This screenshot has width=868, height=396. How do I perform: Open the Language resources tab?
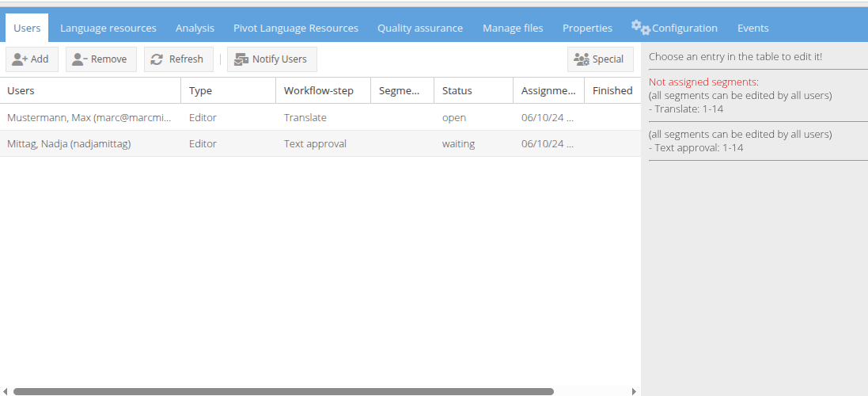click(x=108, y=28)
